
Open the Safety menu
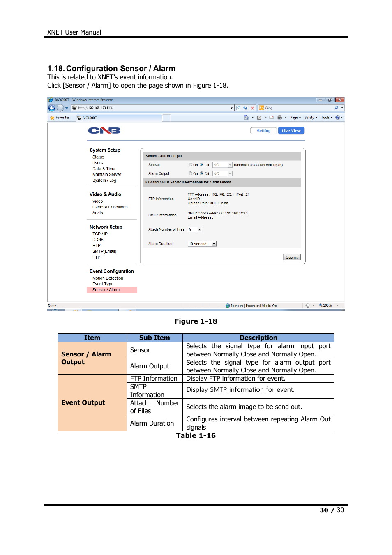311,118
